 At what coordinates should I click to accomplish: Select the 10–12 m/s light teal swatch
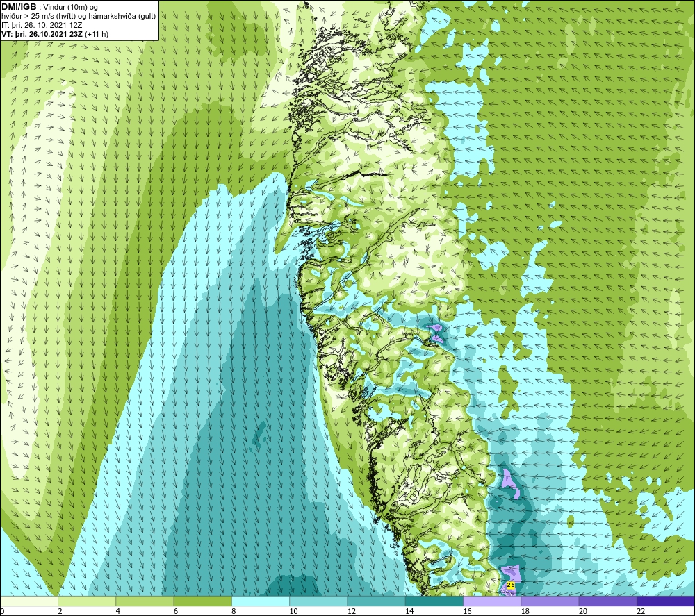click(x=318, y=601)
